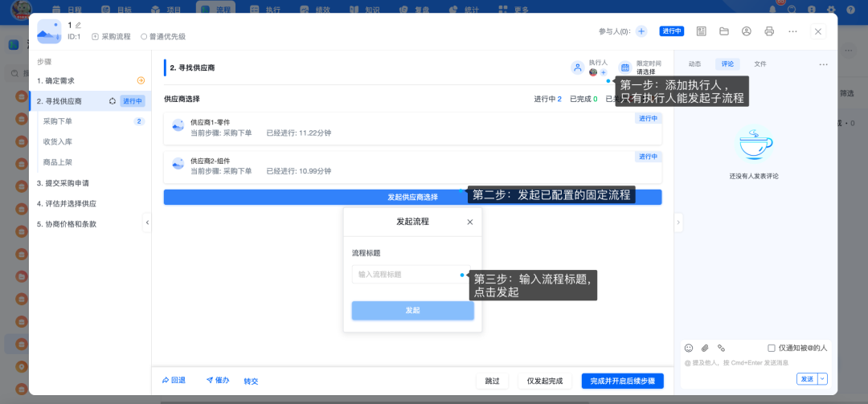Click the 限定时间 calendar icon
Viewport: 868px width, 404px height.
pyautogui.click(x=625, y=67)
